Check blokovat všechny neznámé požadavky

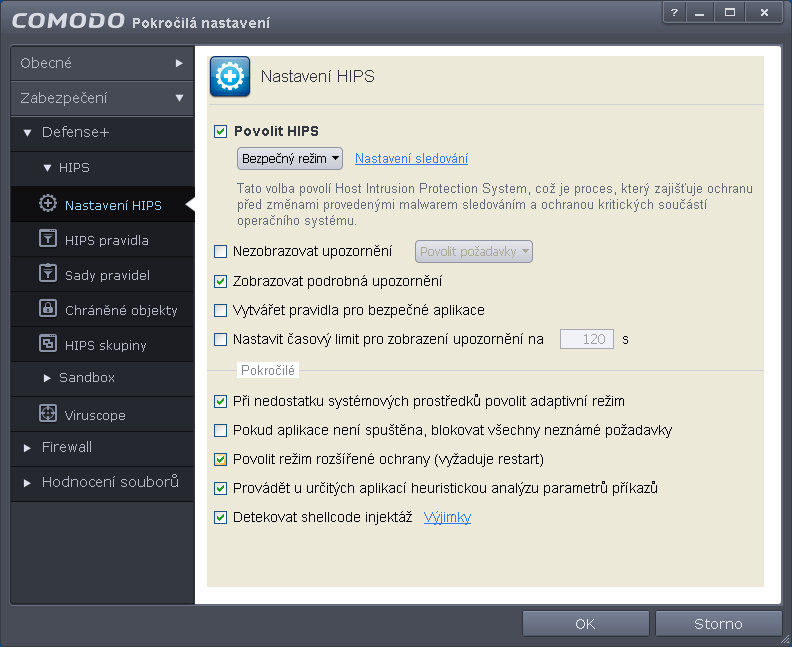coord(220,430)
